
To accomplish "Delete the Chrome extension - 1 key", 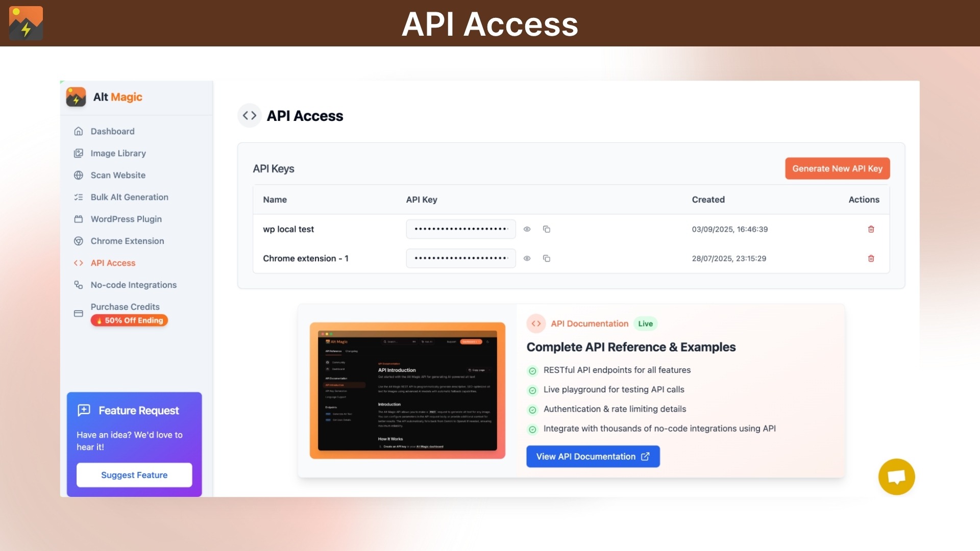I will pos(871,259).
